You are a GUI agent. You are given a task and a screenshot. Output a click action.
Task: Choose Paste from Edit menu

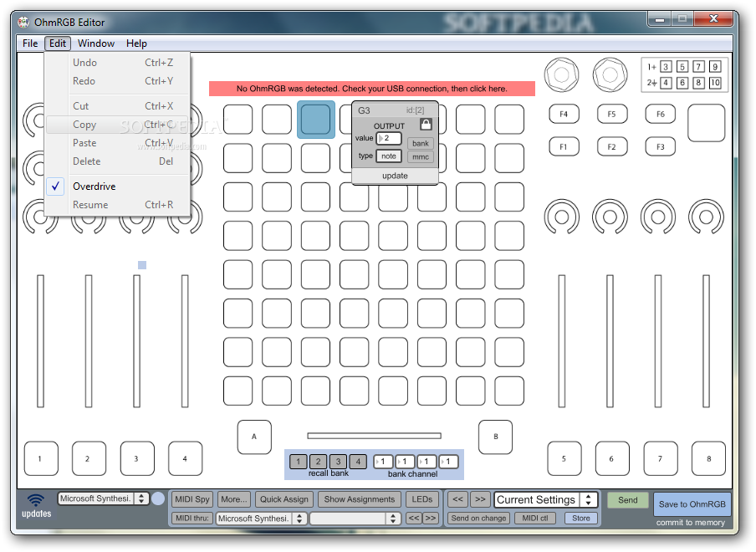(x=117, y=143)
